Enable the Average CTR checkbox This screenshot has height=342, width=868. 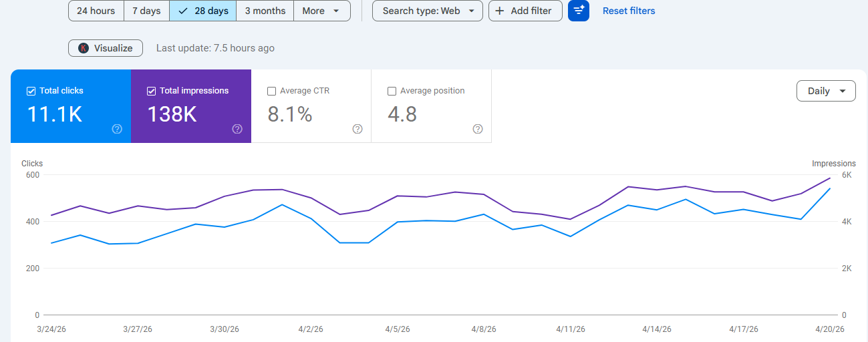[x=271, y=91]
